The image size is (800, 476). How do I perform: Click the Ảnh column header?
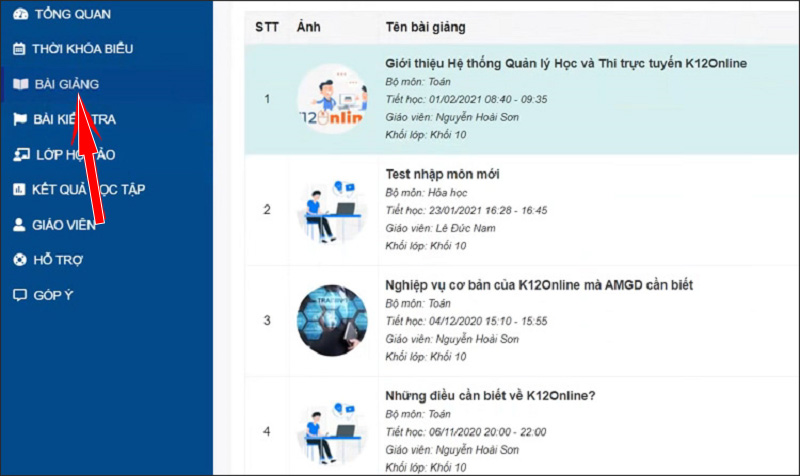(309, 27)
